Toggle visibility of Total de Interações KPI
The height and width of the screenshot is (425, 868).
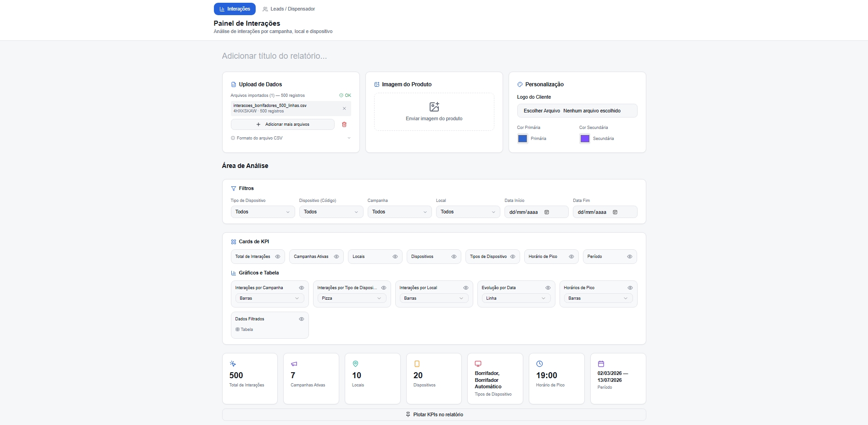tap(278, 257)
